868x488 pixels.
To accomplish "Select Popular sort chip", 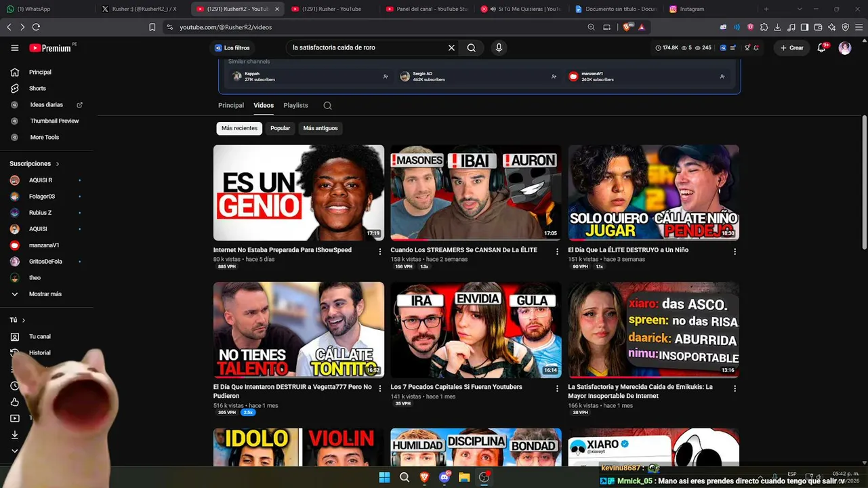I will 280,128.
